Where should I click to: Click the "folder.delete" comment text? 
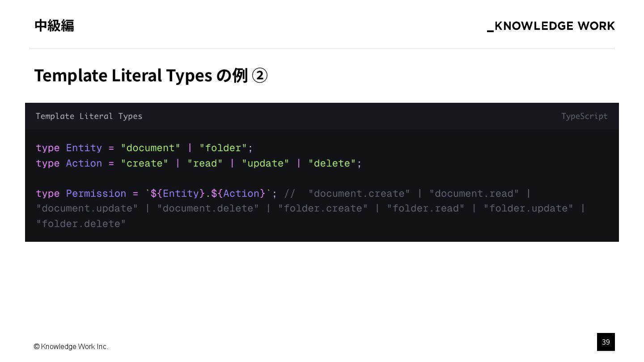pyautogui.click(x=81, y=223)
